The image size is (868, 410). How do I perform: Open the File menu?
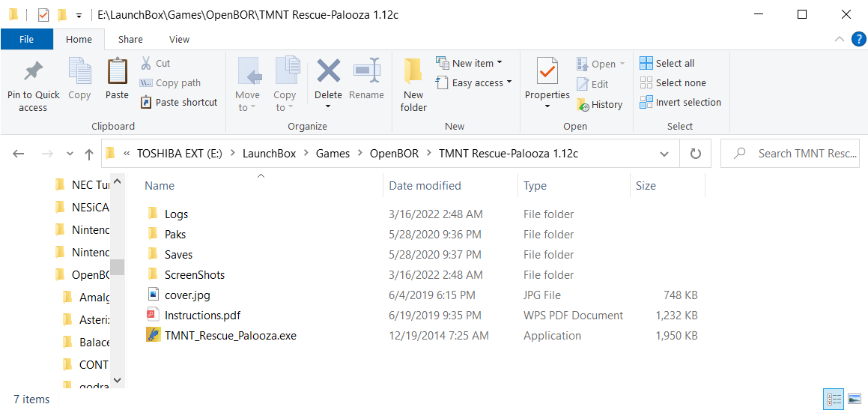(x=26, y=39)
